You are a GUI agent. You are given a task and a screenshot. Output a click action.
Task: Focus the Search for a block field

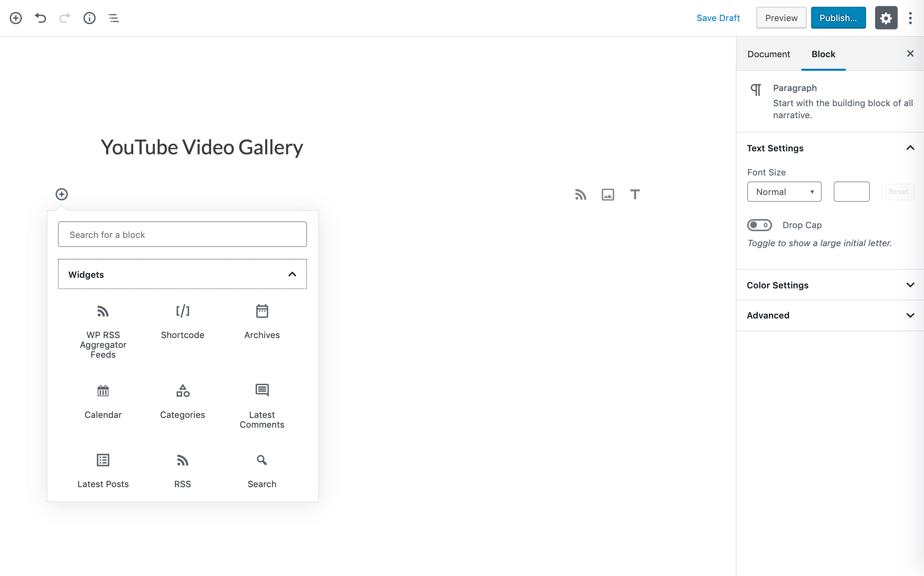pos(182,234)
